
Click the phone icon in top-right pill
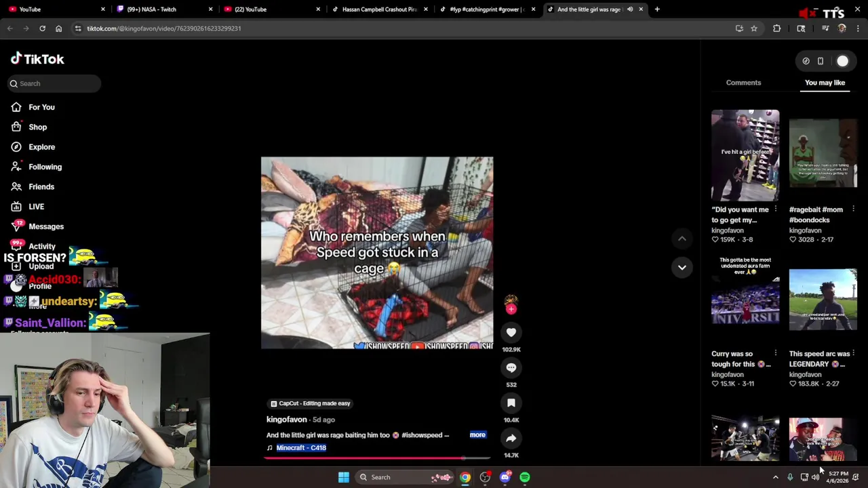[821, 61]
